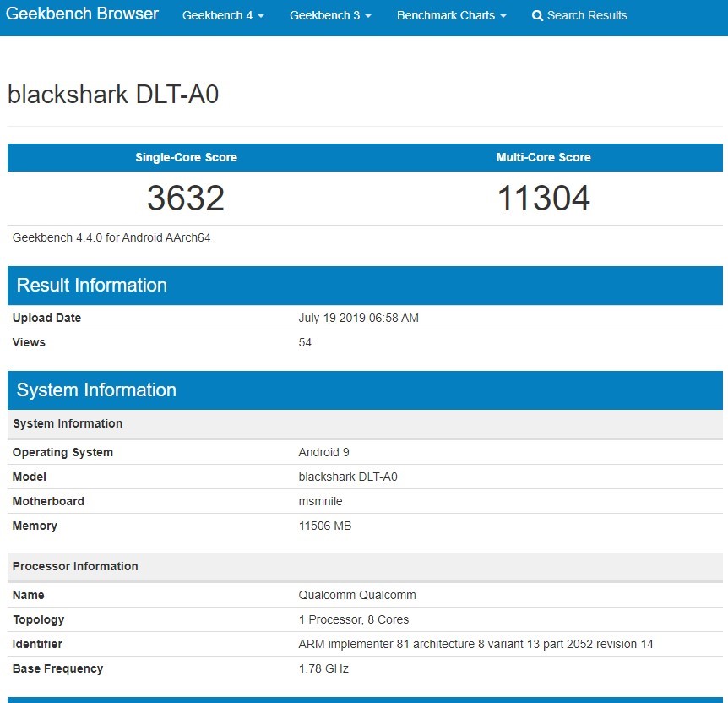This screenshot has height=703, width=728.
Task: Click the blackshark DLT-A0 page title
Action: click(x=113, y=95)
